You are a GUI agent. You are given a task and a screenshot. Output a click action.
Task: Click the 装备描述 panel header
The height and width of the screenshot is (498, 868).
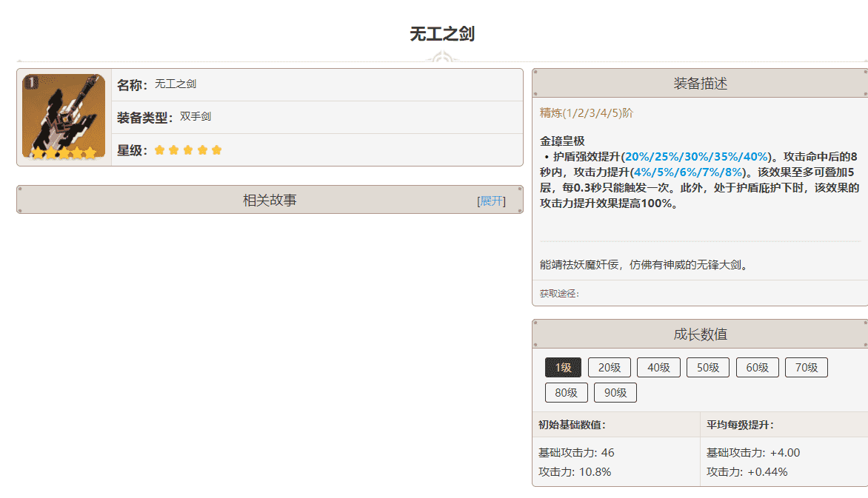coord(701,83)
